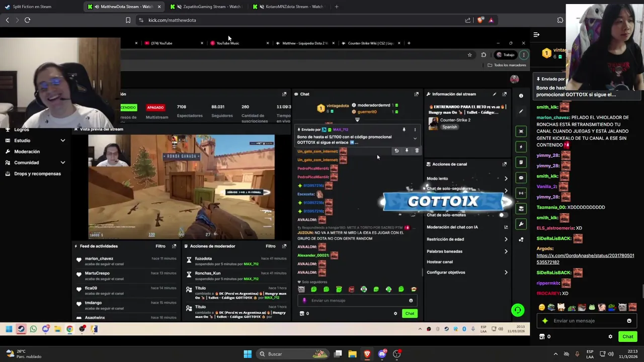
Task: Click Hostear canal
Action: coord(440,262)
